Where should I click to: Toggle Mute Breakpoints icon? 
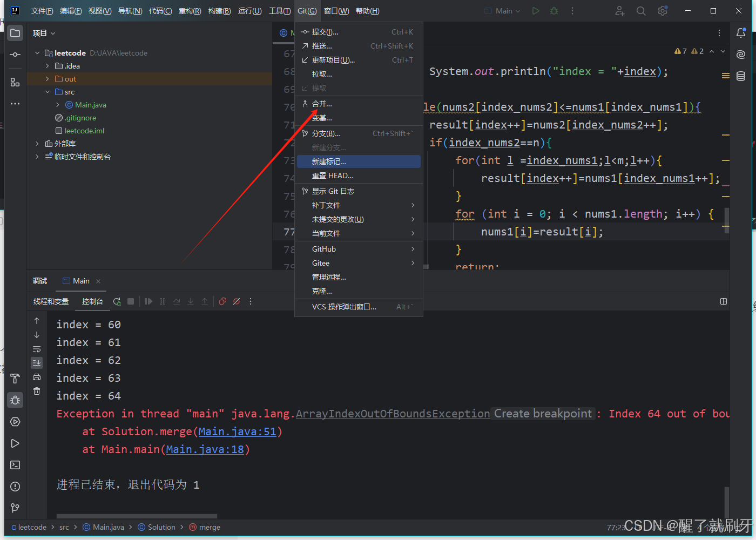tap(237, 301)
